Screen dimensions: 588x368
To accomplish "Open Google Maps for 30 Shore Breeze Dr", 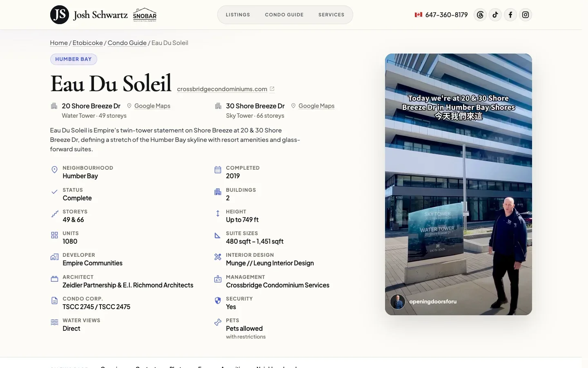I will tap(316, 106).
